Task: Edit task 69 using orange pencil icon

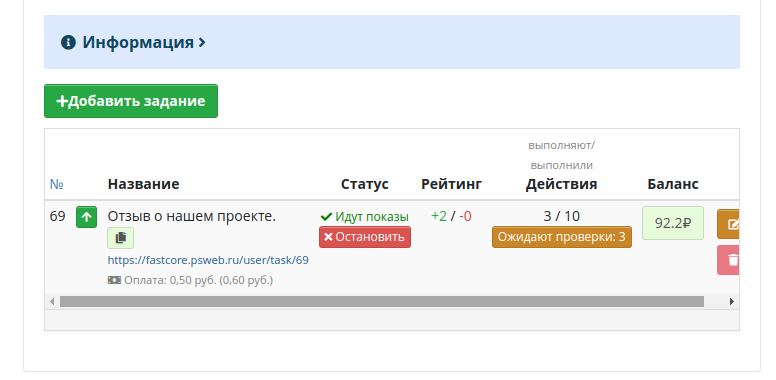Action: (x=728, y=224)
